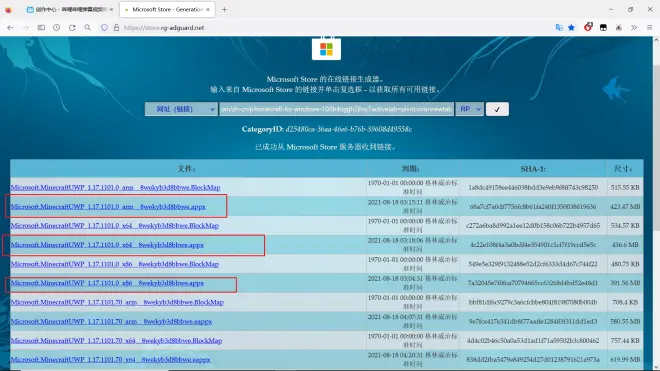Click the SHA-1 column header
660x371 pixels.
[x=533, y=169]
